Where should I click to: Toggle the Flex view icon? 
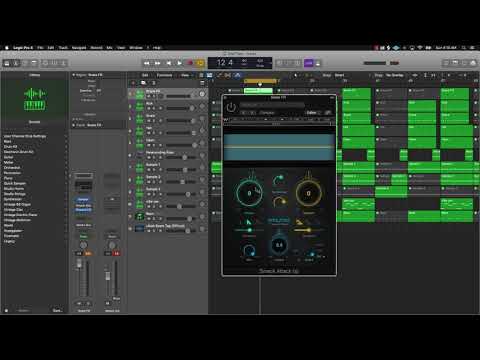point(228,75)
